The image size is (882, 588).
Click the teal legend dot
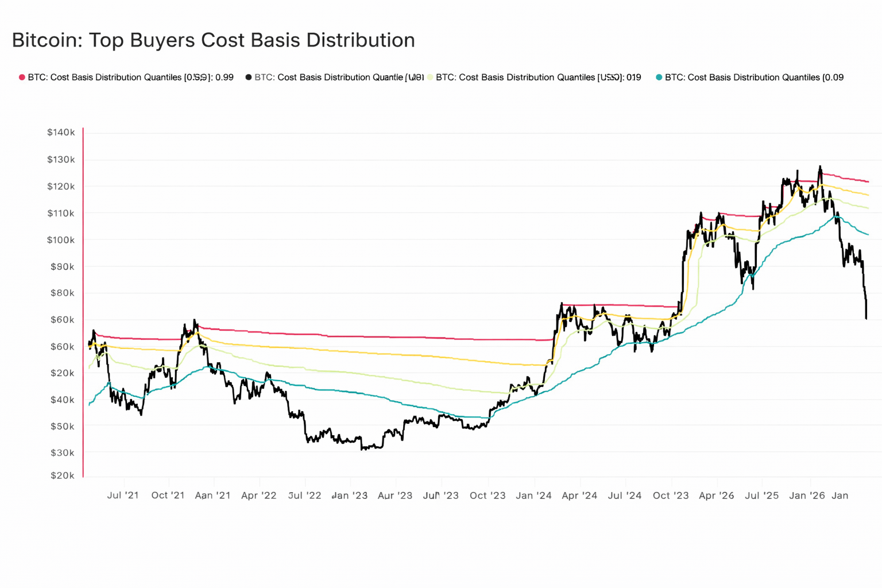point(659,77)
